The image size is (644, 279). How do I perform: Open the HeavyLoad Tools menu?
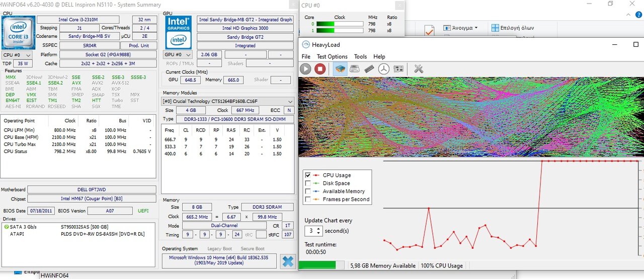[x=360, y=56]
